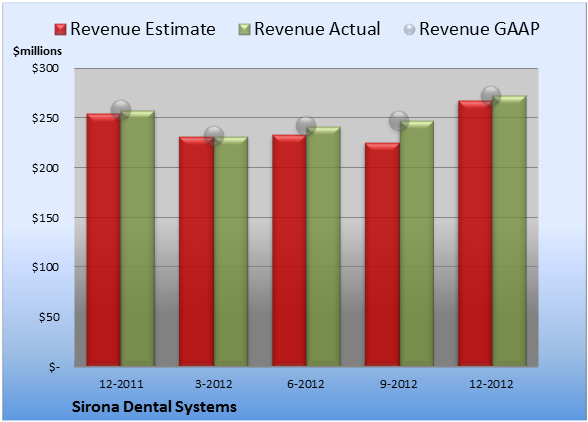Select the red estimate bar for 3-2012
Screen dimensions: 588x422
[x=196, y=251]
